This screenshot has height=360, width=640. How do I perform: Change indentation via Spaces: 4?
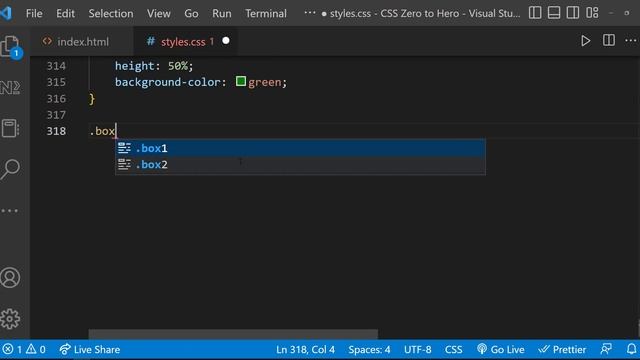coord(369,350)
